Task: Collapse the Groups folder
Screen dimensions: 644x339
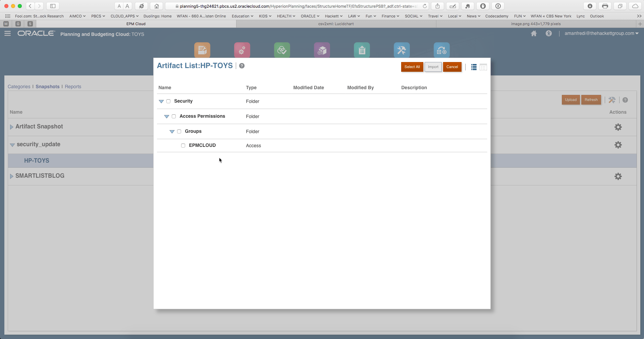Action: pos(172,131)
